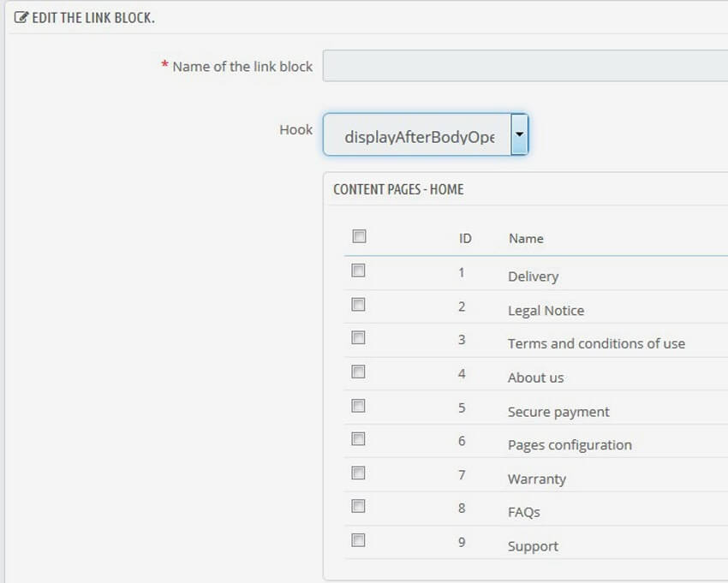
Task: Check the Delivery page checkbox
Action: pyautogui.click(x=359, y=271)
